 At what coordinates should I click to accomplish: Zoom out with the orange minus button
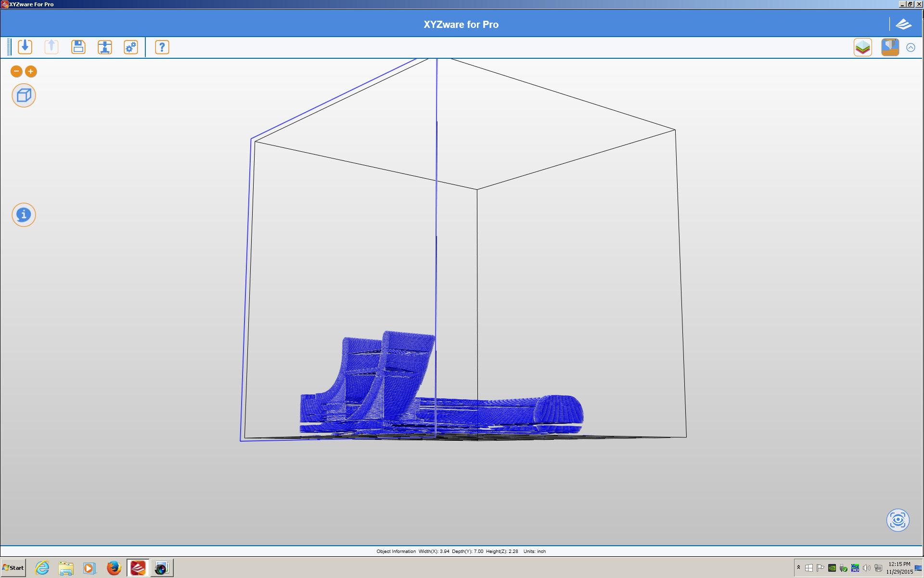[16, 71]
